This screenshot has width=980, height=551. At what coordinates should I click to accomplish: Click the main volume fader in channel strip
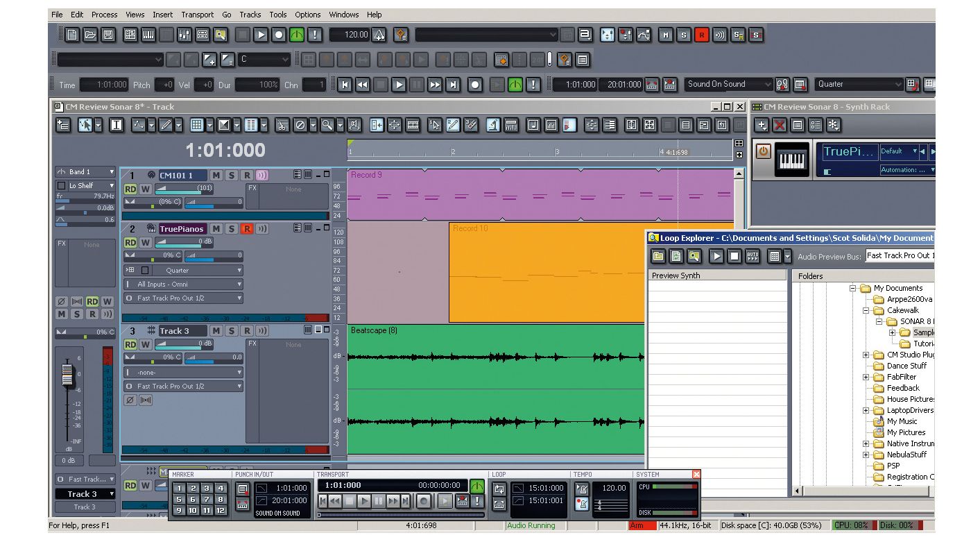pos(67,375)
